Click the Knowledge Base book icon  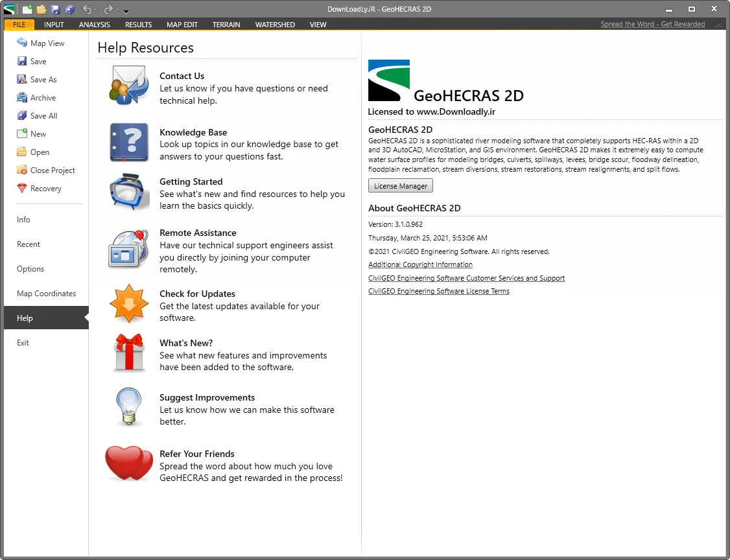coord(129,143)
